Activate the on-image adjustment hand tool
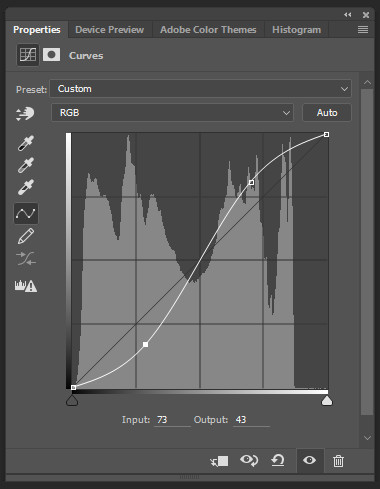Viewport: 380px width, 489px height. point(25,114)
